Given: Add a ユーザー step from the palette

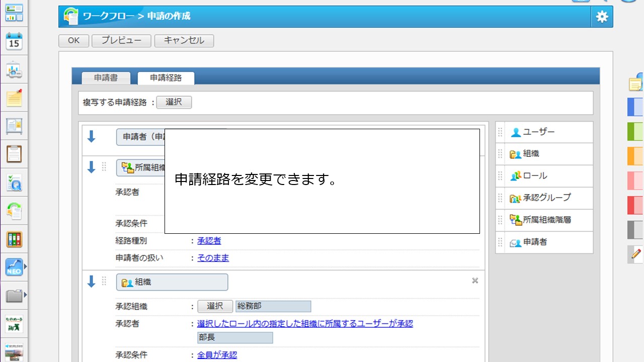Looking at the screenshot, I should (x=544, y=132).
